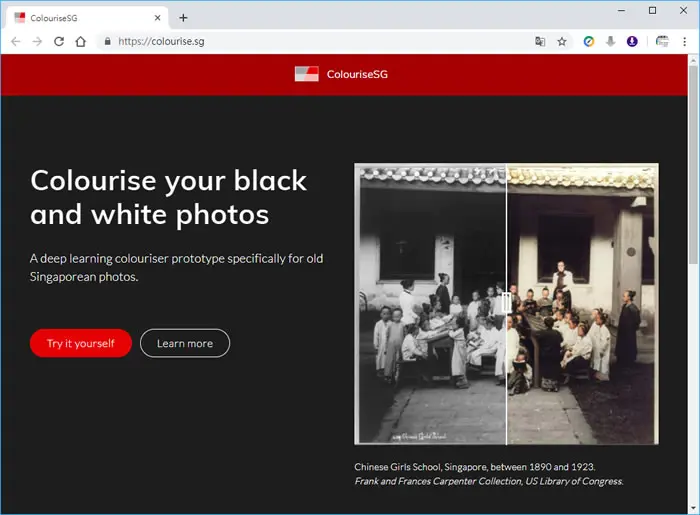
Task: Click the purple download extension icon
Action: click(x=632, y=42)
